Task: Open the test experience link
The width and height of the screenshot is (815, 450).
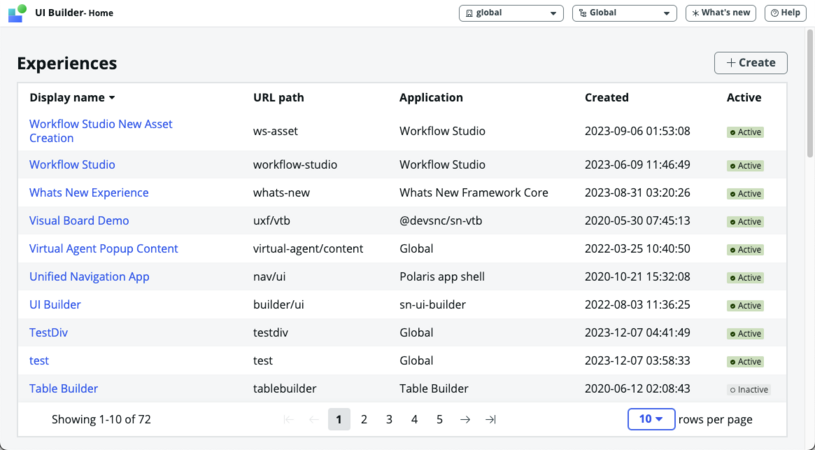Action: tap(39, 361)
